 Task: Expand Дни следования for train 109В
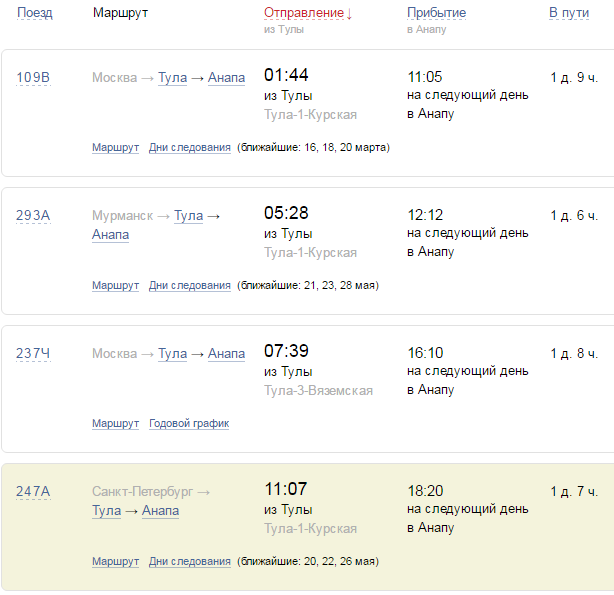pos(189,147)
